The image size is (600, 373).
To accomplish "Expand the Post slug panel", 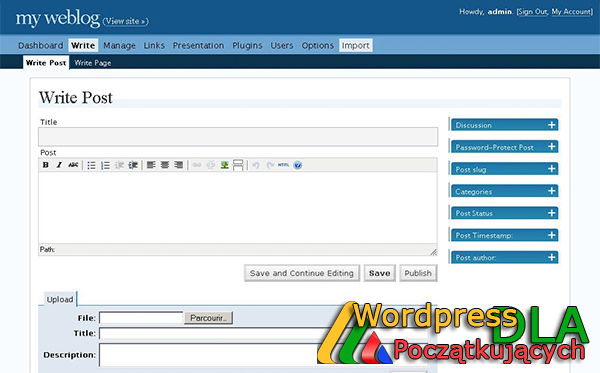I will tap(504, 169).
